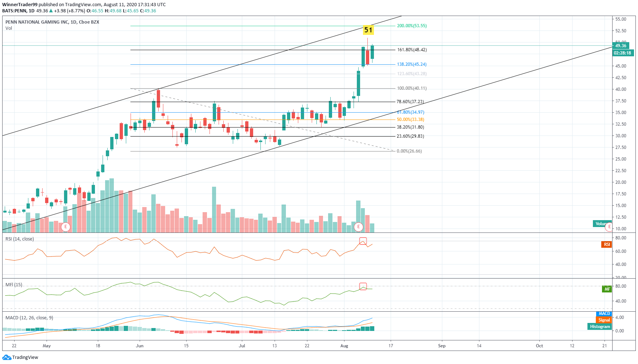Click the earnings E marker near August
Image resolution: width=638 pixels, height=364 pixels.
click(358, 227)
